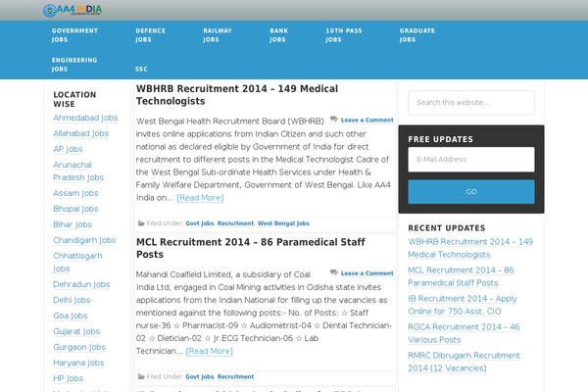Open West Bengal Jobs category link
This screenshot has width=588, height=392.
[x=283, y=223]
